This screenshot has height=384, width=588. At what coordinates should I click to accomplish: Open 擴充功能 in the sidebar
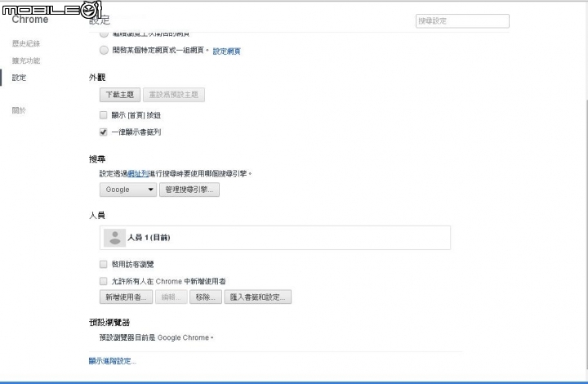pyautogui.click(x=26, y=60)
